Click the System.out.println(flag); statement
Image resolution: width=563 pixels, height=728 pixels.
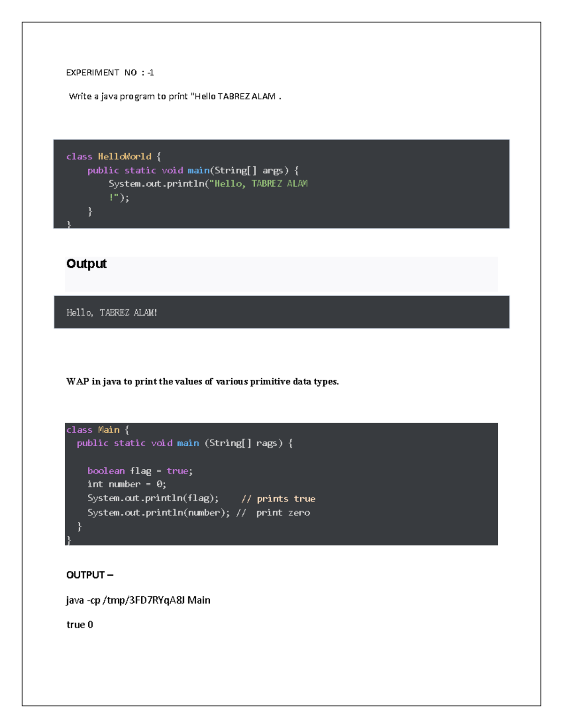coord(153,498)
